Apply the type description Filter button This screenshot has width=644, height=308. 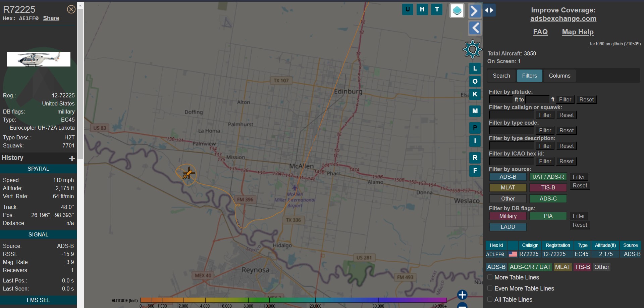pyautogui.click(x=545, y=146)
